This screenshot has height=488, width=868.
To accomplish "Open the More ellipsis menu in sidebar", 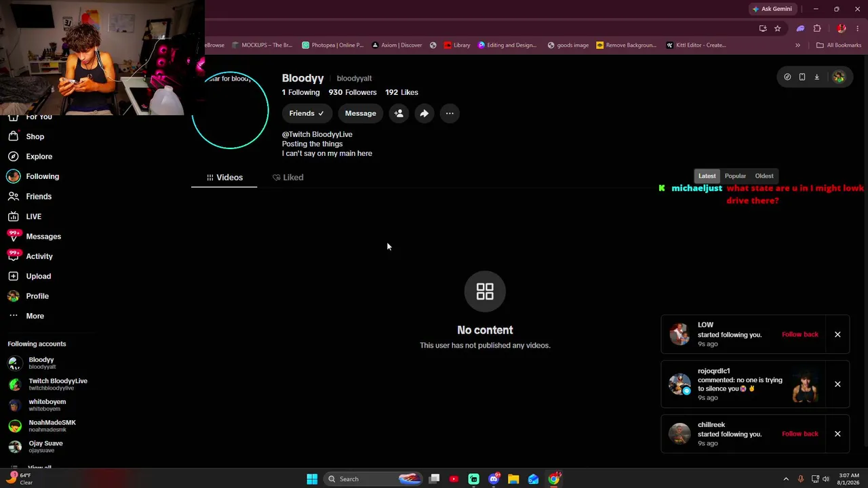I will tap(26, 316).
